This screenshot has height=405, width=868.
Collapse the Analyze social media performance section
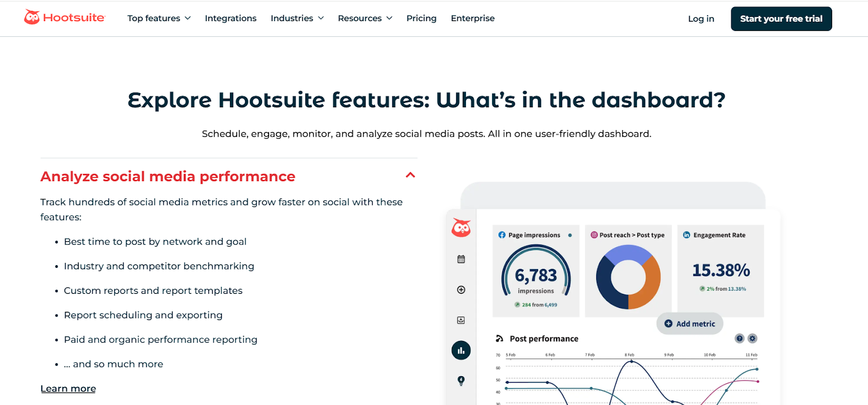pos(411,175)
